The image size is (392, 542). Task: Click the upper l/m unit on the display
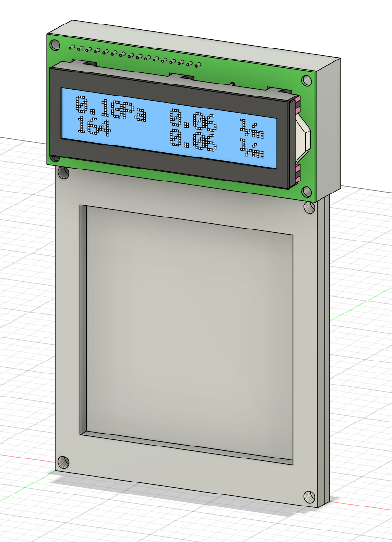click(x=252, y=127)
